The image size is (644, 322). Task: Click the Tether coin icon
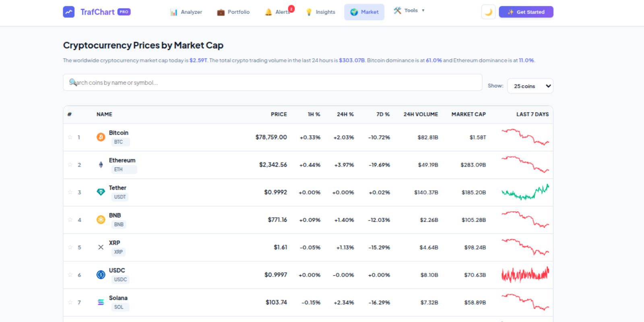[101, 192]
